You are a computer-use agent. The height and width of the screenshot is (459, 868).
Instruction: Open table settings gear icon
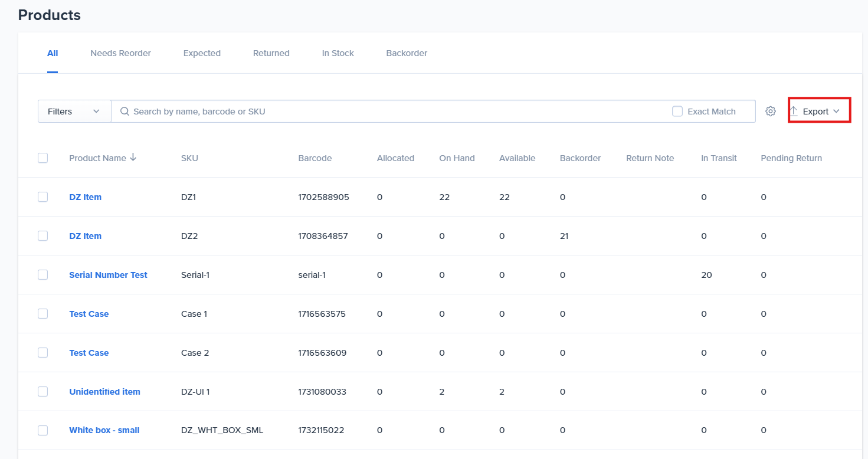770,111
